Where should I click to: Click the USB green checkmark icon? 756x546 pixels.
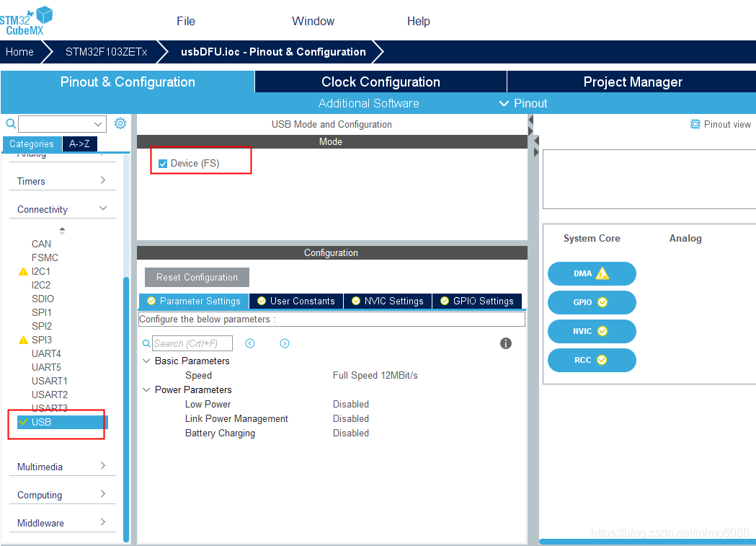(x=23, y=422)
